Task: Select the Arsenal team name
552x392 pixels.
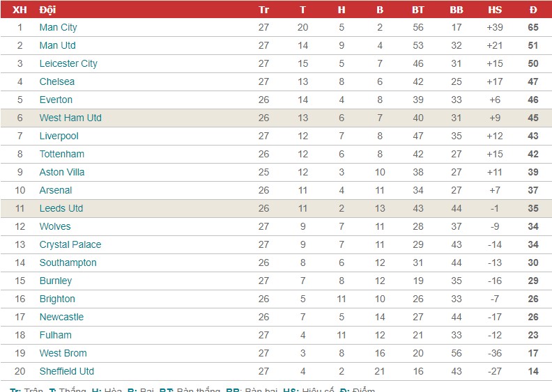Action: coord(56,190)
